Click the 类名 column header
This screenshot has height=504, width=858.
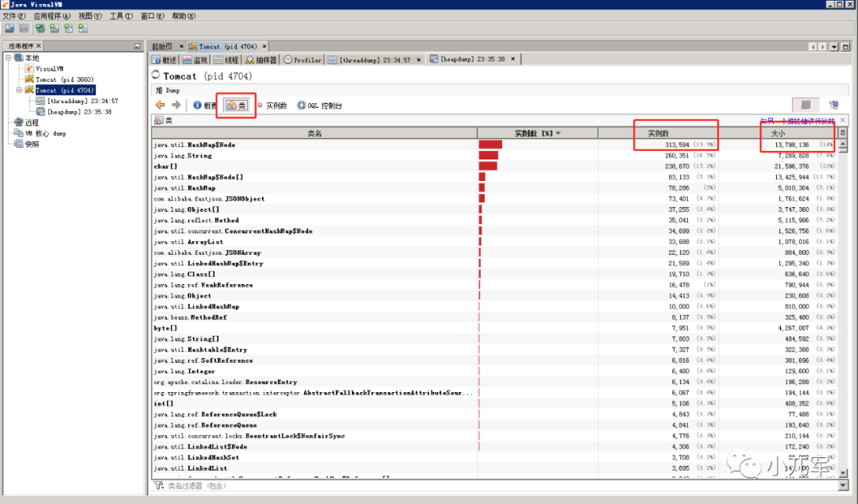[315, 133]
